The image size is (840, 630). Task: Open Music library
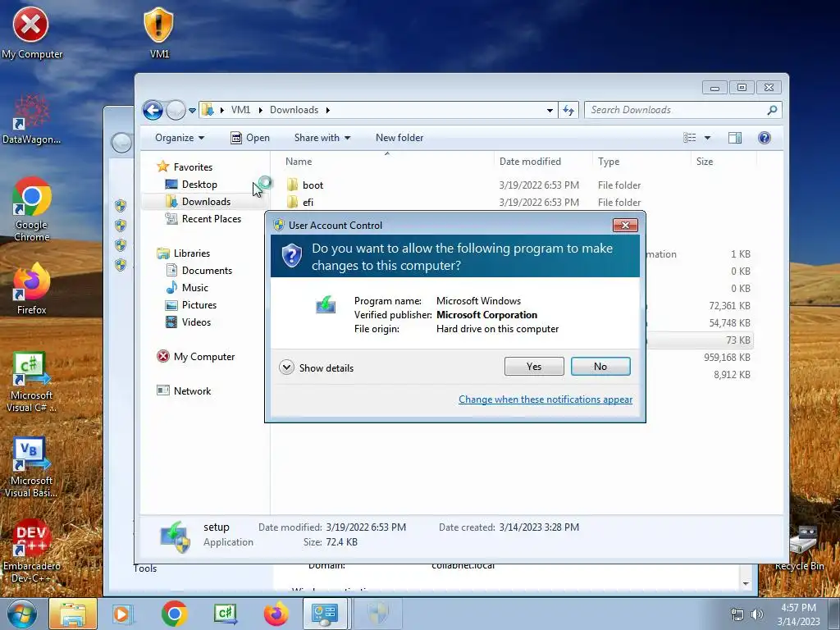tap(187, 288)
